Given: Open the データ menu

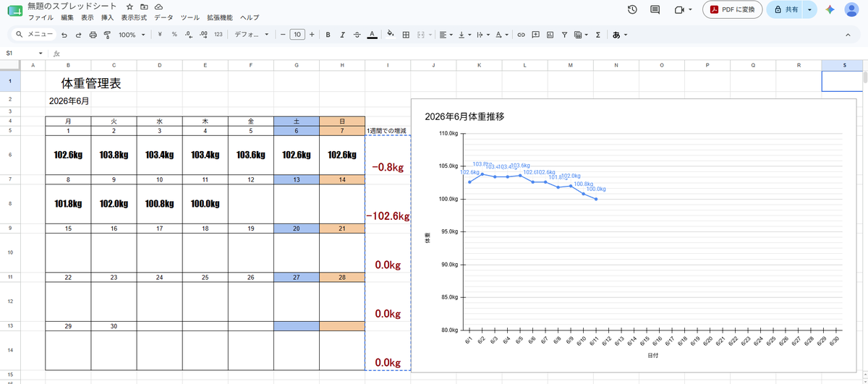Looking at the screenshot, I should (163, 17).
